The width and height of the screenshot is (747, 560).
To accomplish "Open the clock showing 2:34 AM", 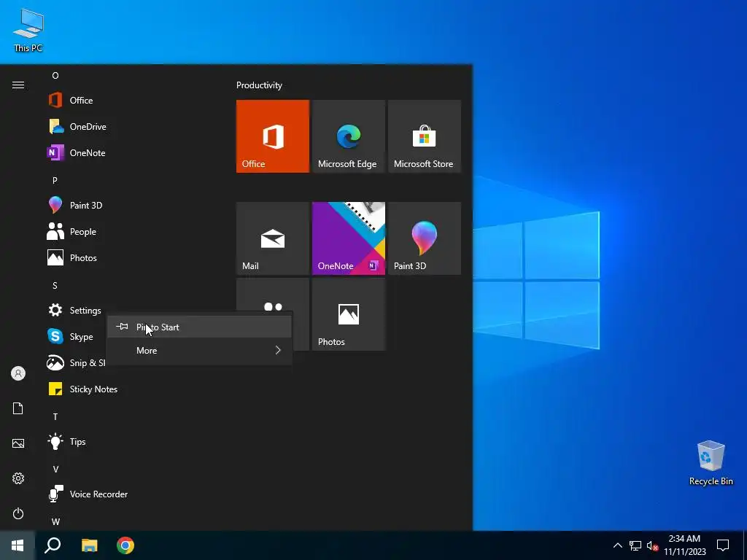I will tap(684, 545).
